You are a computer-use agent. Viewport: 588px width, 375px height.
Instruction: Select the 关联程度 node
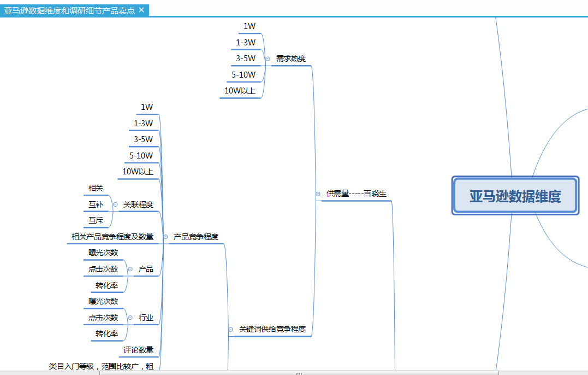pyautogui.click(x=138, y=204)
